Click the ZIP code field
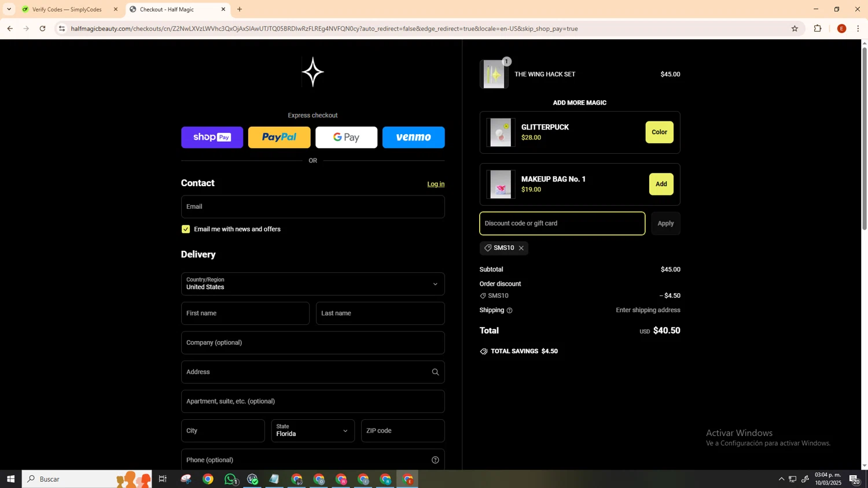The image size is (868, 488). click(x=403, y=431)
